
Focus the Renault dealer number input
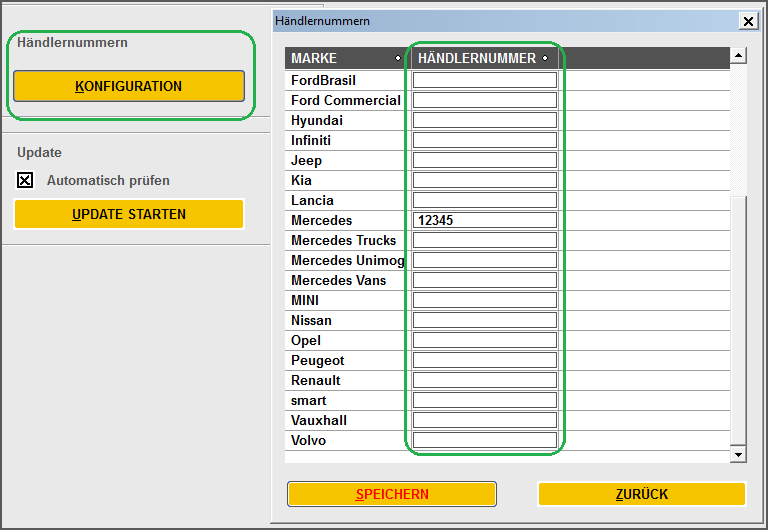(x=484, y=380)
